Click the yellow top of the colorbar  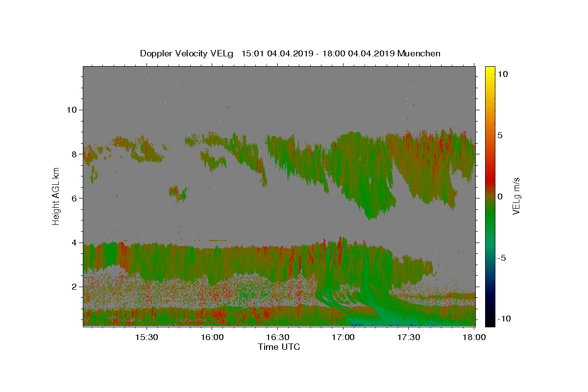point(490,70)
